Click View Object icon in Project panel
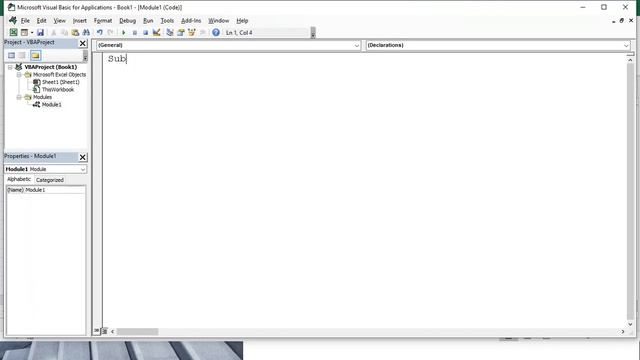Screen dimensions: 640x360 22,55
